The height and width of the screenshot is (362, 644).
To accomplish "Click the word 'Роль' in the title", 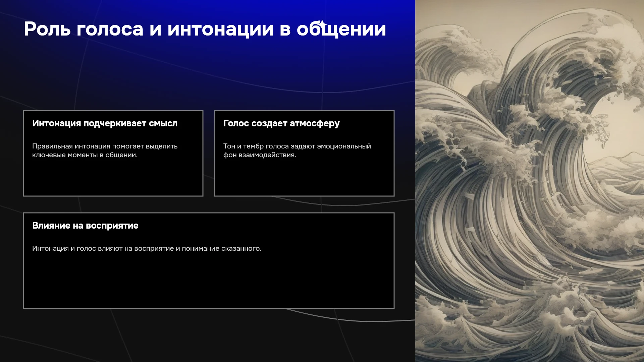I will [47, 29].
